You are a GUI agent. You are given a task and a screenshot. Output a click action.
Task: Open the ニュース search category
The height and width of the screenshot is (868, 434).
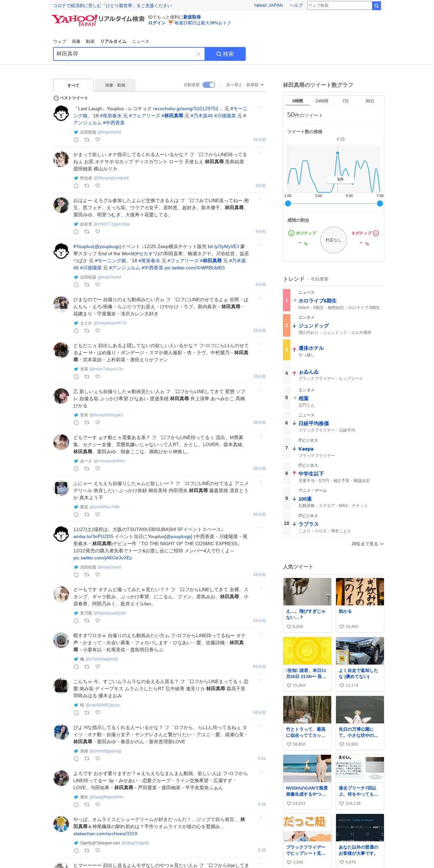[x=140, y=42]
